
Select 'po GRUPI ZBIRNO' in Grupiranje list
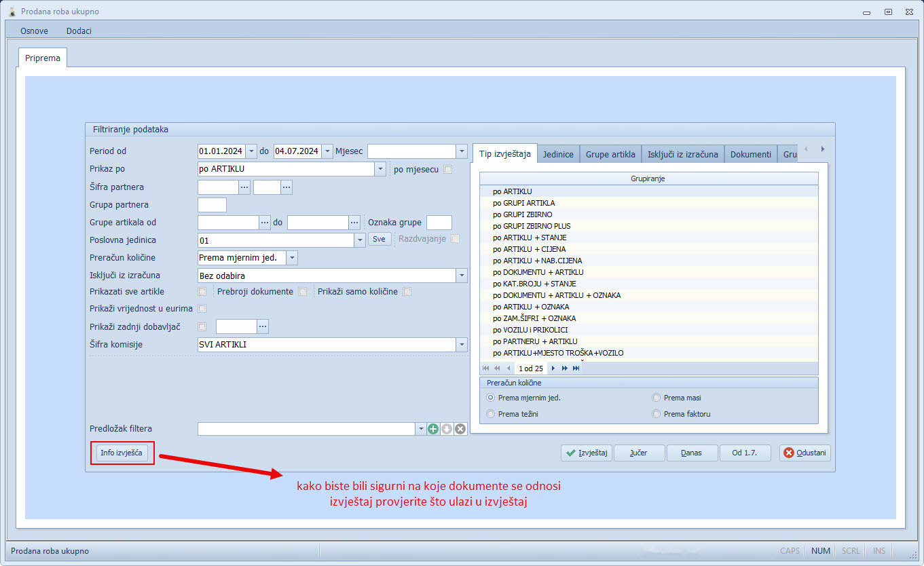pos(523,214)
